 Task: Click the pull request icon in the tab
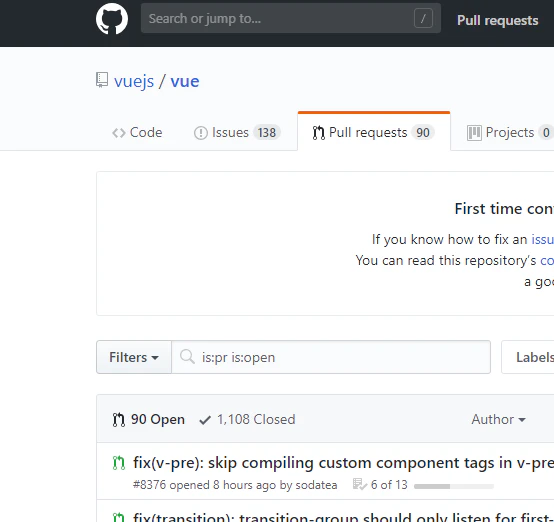tap(318, 133)
